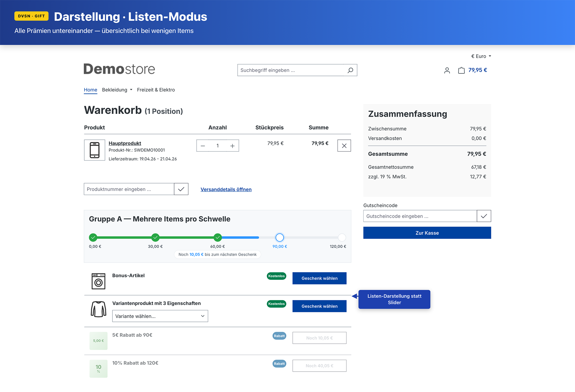Expand the Euro currency dropdown
This screenshot has width=575, height=392.
(481, 56)
